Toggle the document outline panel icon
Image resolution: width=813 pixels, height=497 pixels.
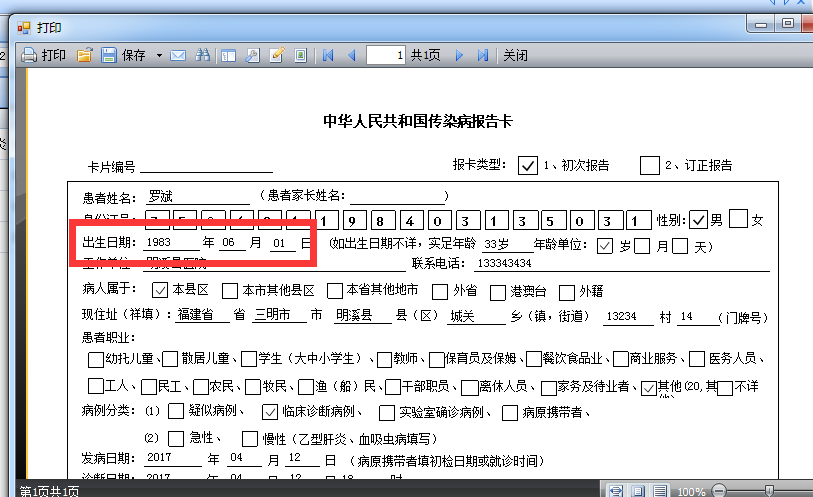coord(228,55)
